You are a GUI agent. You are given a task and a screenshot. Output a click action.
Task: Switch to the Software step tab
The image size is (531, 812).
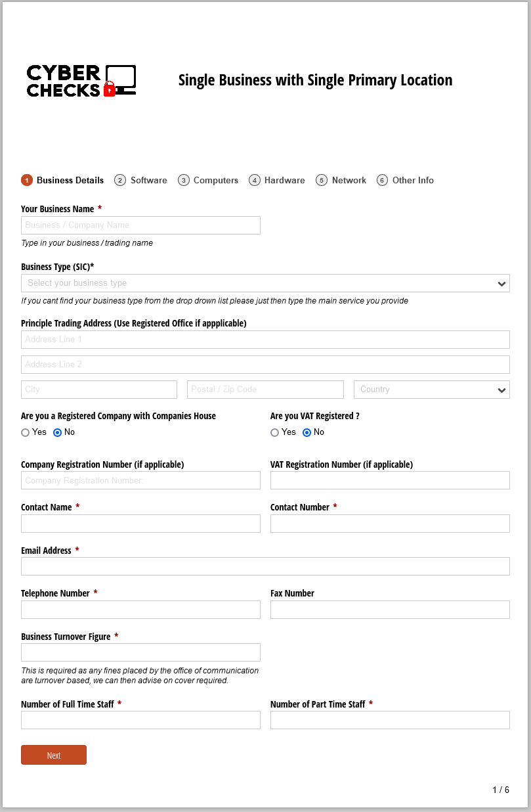(140, 180)
